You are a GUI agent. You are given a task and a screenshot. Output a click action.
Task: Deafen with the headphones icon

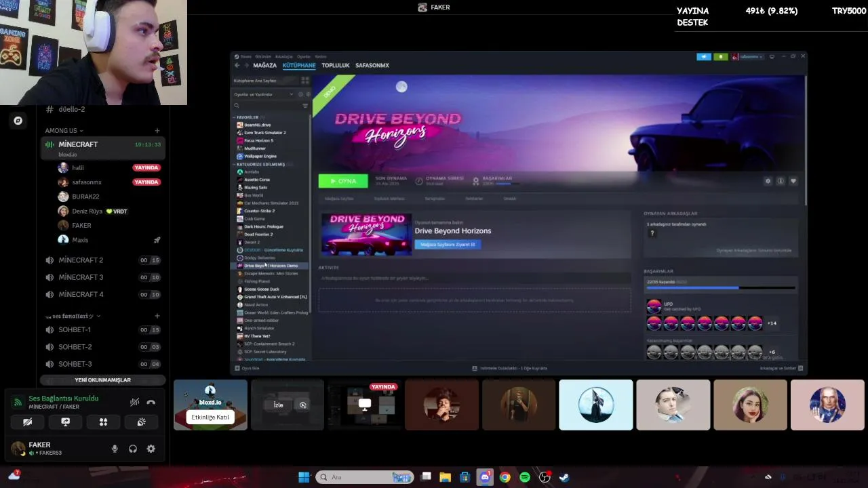coord(133,449)
